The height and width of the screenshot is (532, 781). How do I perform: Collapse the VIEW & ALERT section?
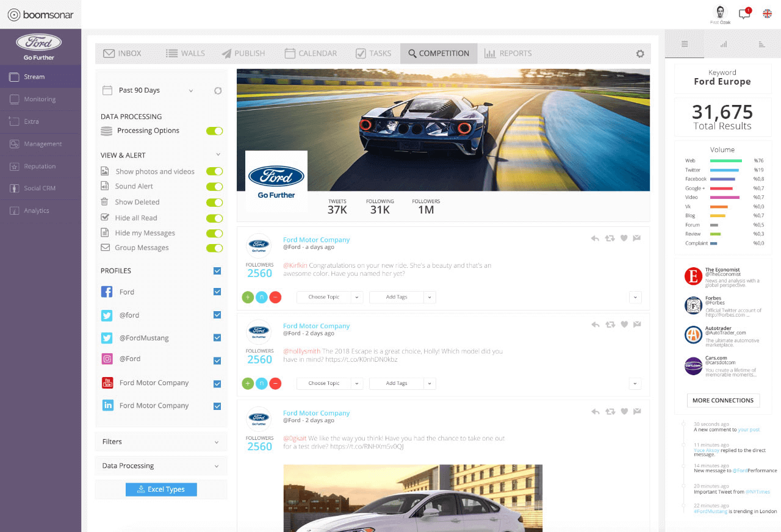tap(218, 155)
